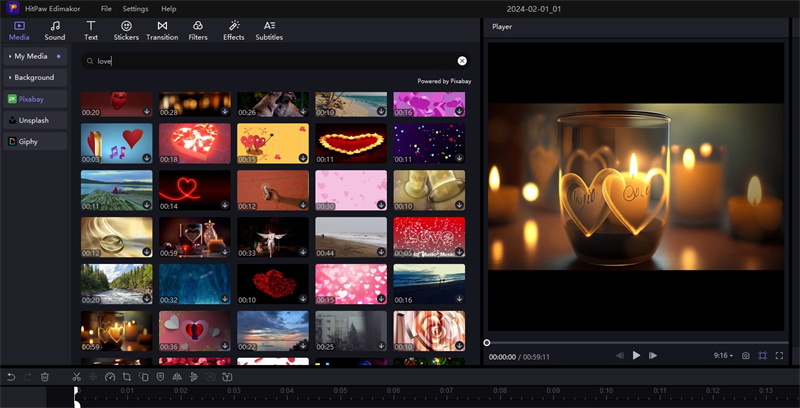
Task: Open the File menu
Action: [106, 9]
